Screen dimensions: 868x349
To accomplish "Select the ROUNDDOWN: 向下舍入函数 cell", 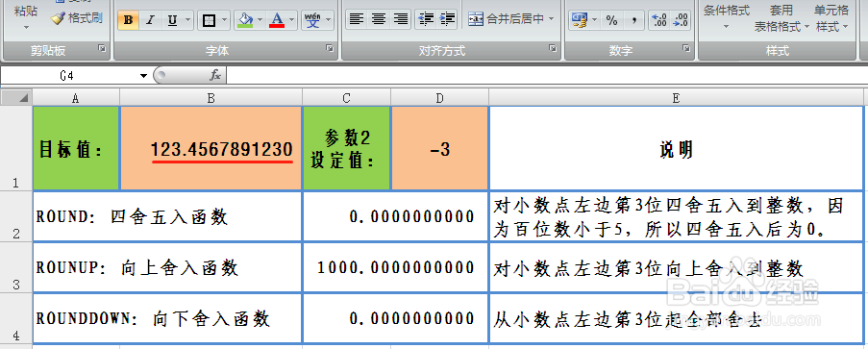I will pos(167,318).
